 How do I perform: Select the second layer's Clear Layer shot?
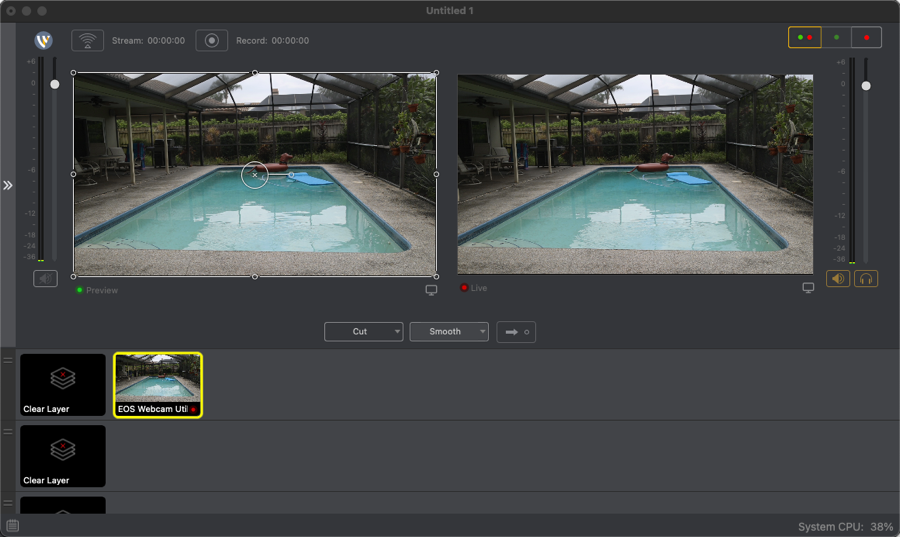(63, 456)
